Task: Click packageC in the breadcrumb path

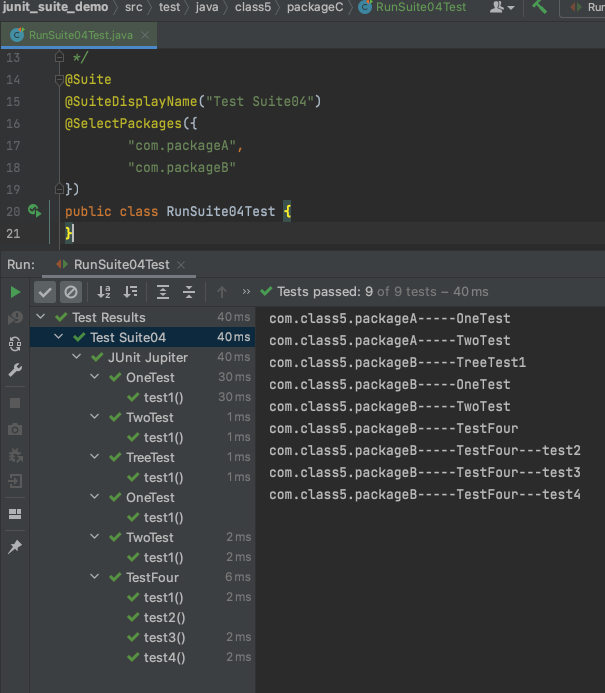Action: (315, 7)
